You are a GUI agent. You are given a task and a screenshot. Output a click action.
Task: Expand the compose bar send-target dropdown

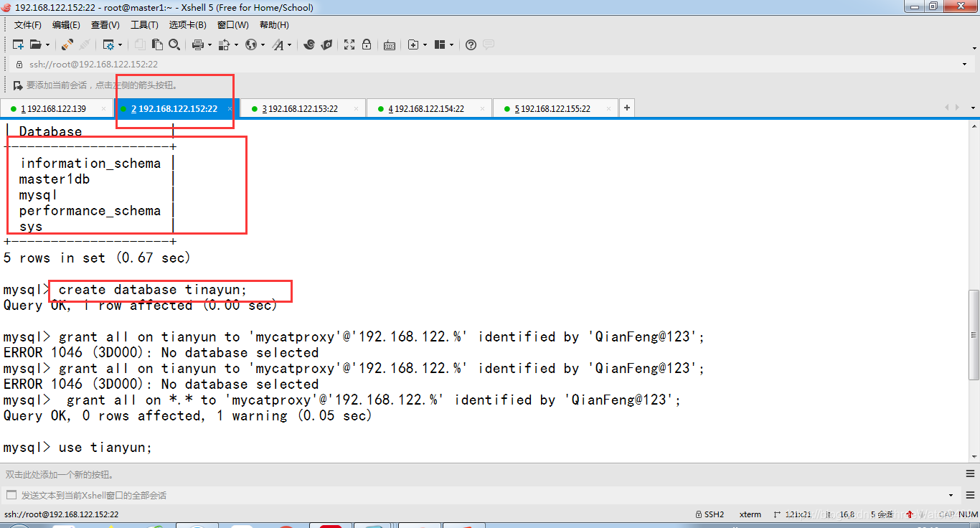pyautogui.click(x=951, y=495)
